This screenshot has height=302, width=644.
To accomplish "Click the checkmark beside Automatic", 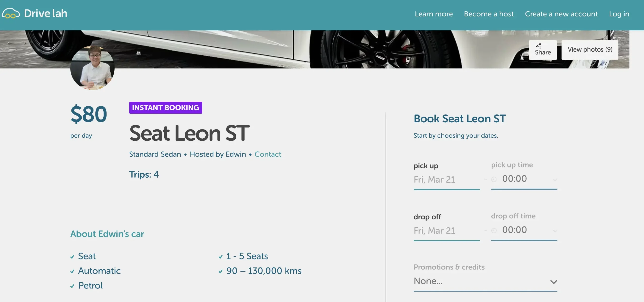I will click(72, 271).
